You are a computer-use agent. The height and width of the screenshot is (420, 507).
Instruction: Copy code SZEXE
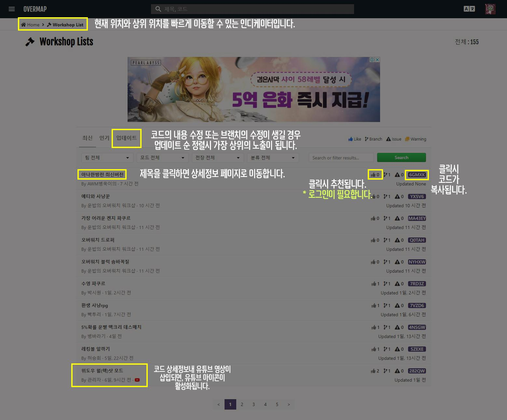(417, 349)
